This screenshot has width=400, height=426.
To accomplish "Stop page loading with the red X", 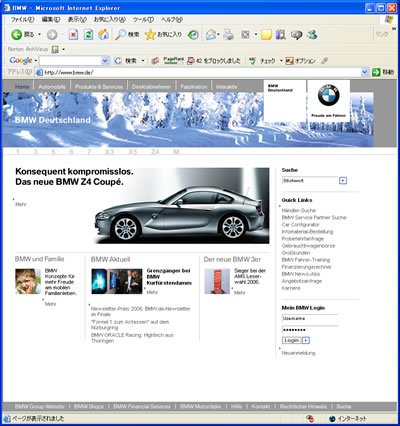I will tap(73, 34).
